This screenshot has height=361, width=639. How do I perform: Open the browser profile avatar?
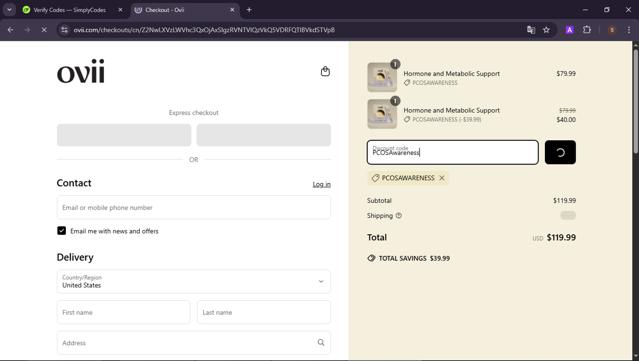coord(611,30)
